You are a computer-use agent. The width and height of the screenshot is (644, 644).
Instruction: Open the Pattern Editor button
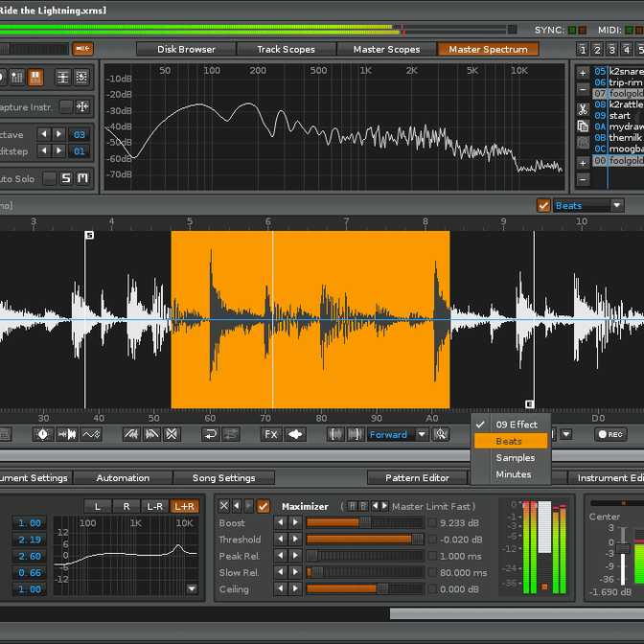pyautogui.click(x=417, y=477)
